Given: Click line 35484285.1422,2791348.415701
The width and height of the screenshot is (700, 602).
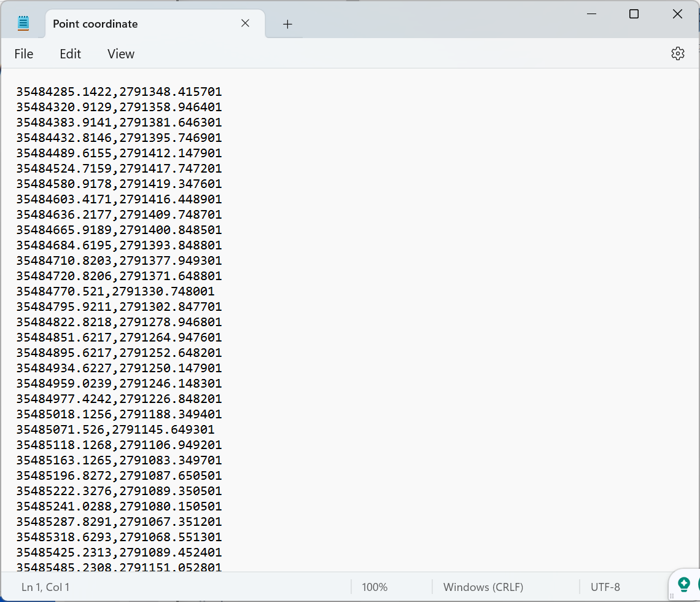Looking at the screenshot, I should click(x=119, y=92).
